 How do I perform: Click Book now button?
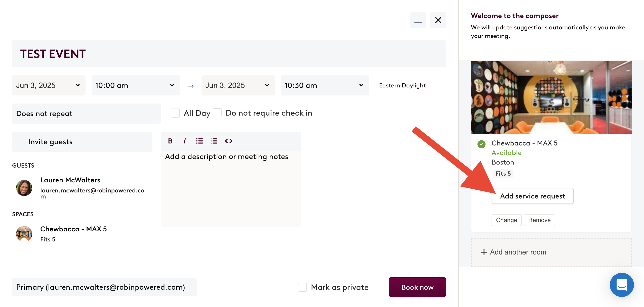tap(417, 287)
